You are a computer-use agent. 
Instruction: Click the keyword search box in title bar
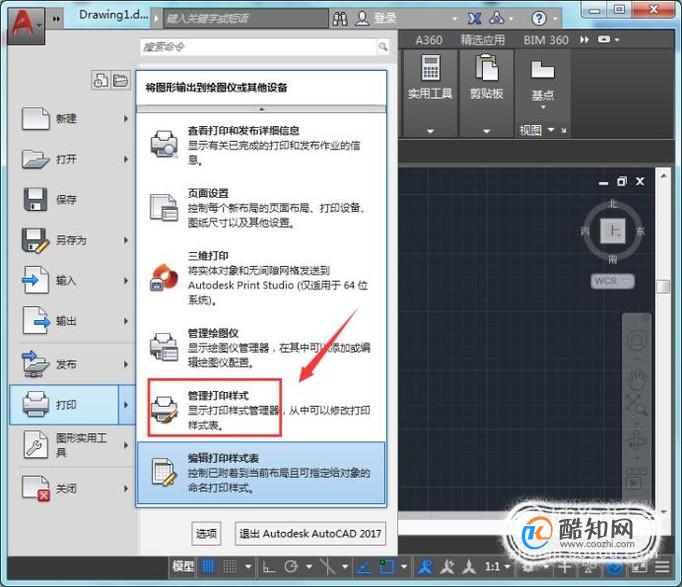pos(246,18)
